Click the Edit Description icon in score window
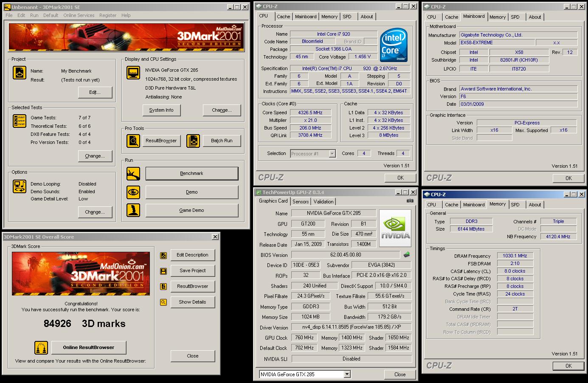588x383 pixels. pyautogui.click(x=163, y=255)
